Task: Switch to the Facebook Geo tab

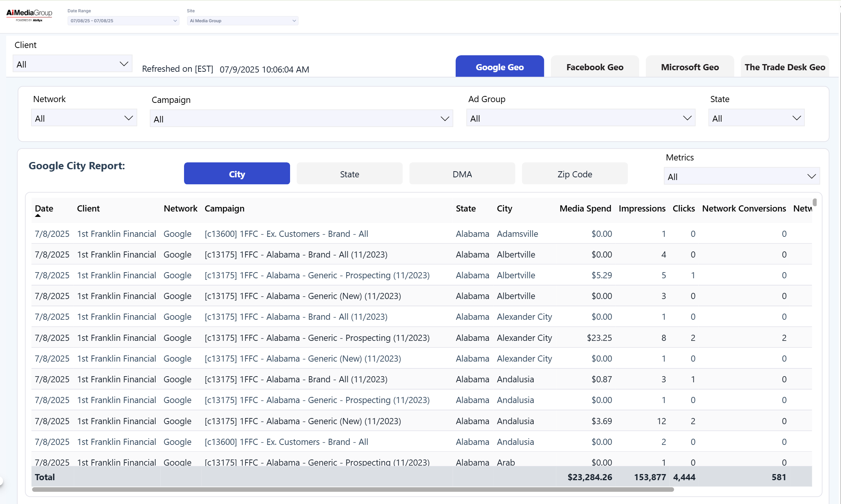Action: click(595, 67)
